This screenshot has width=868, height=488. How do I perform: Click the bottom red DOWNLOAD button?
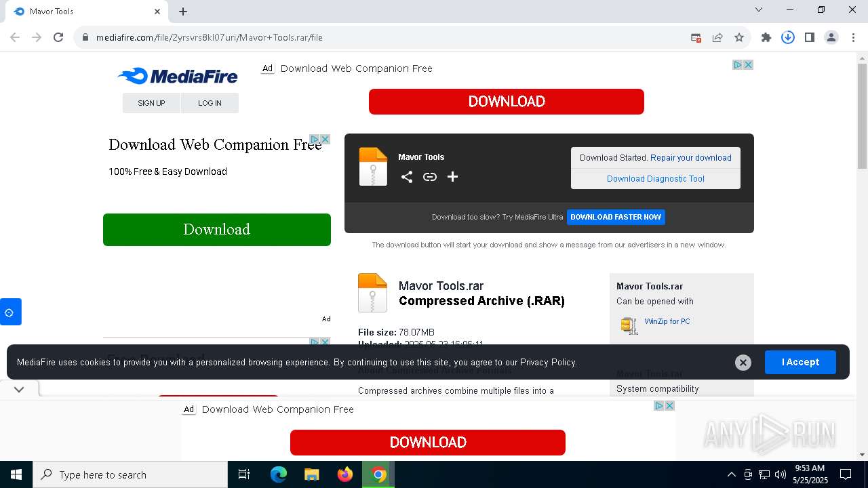(428, 443)
